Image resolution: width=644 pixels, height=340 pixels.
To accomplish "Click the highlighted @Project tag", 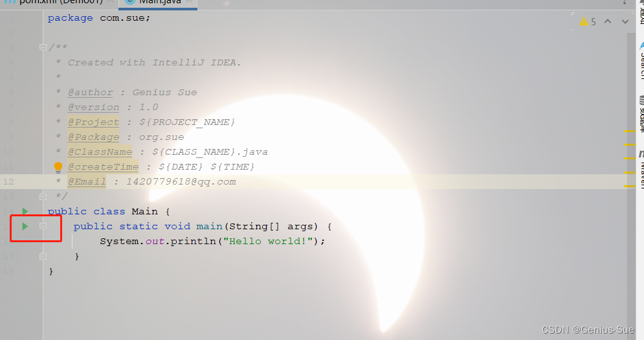I will tap(94, 122).
